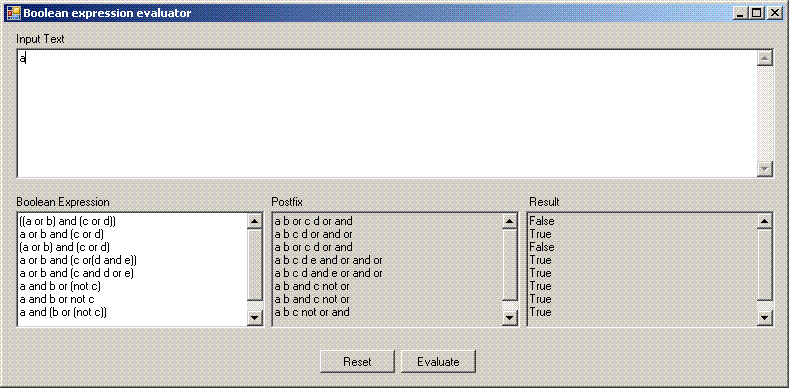789x388 pixels.
Task: Click the first False result
Action: tap(541, 221)
